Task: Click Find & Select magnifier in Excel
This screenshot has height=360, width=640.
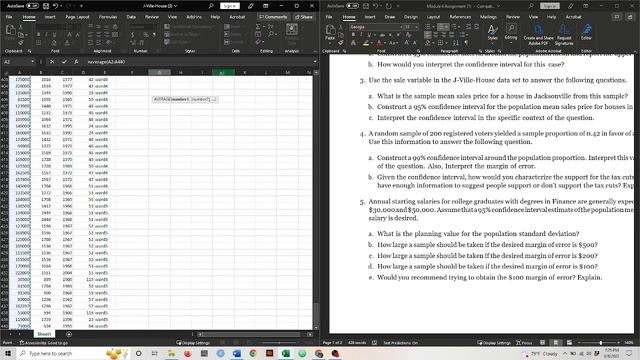Action: coord(272,34)
